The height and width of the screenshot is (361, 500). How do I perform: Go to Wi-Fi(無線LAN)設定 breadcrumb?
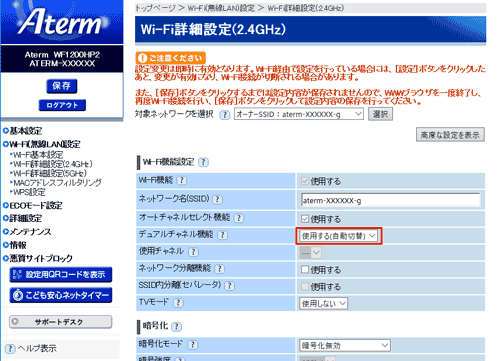221,8
